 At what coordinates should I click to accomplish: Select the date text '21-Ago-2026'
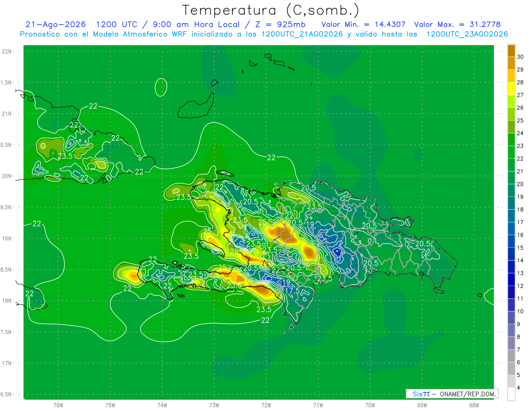55,25
